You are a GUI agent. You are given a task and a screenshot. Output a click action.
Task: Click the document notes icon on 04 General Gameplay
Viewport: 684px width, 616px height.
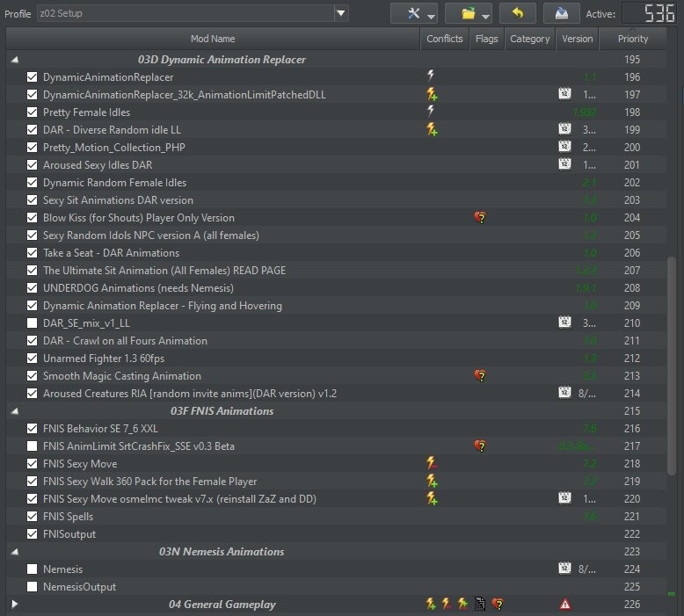click(x=480, y=604)
